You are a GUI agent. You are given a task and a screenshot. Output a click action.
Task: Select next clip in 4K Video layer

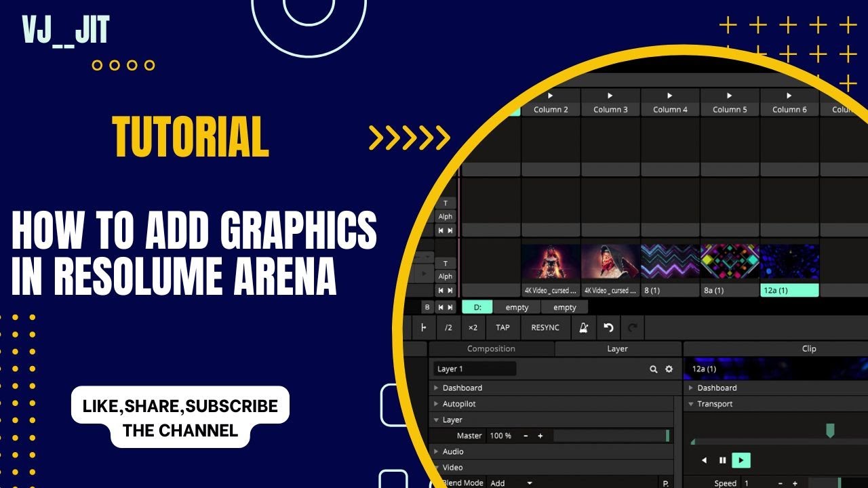click(x=450, y=290)
